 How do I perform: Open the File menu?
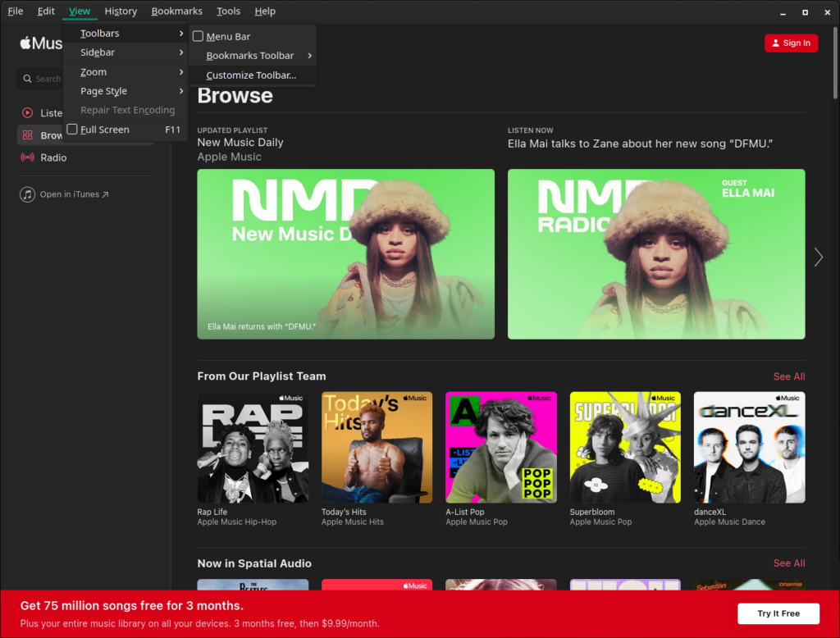pyautogui.click(x=16, y=11)
